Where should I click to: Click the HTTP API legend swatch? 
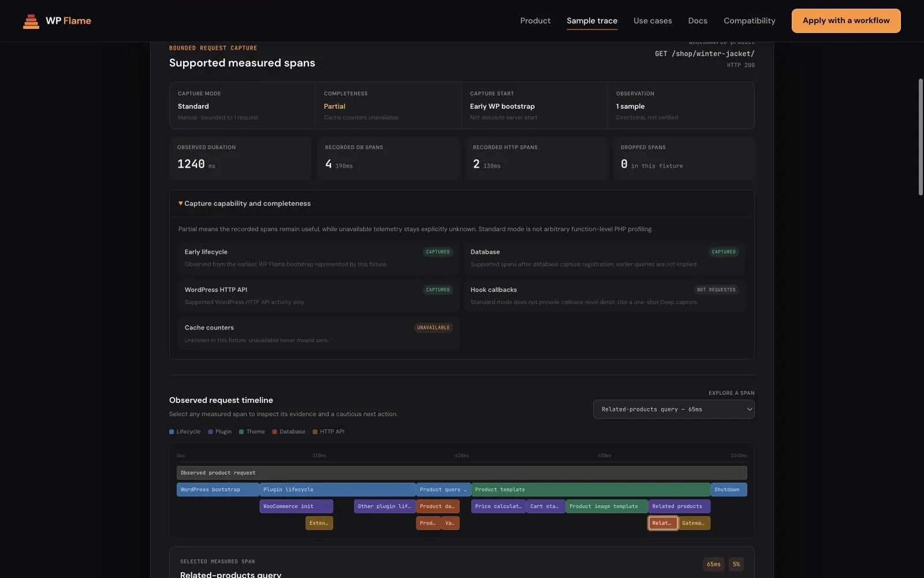tap(315, 432)
